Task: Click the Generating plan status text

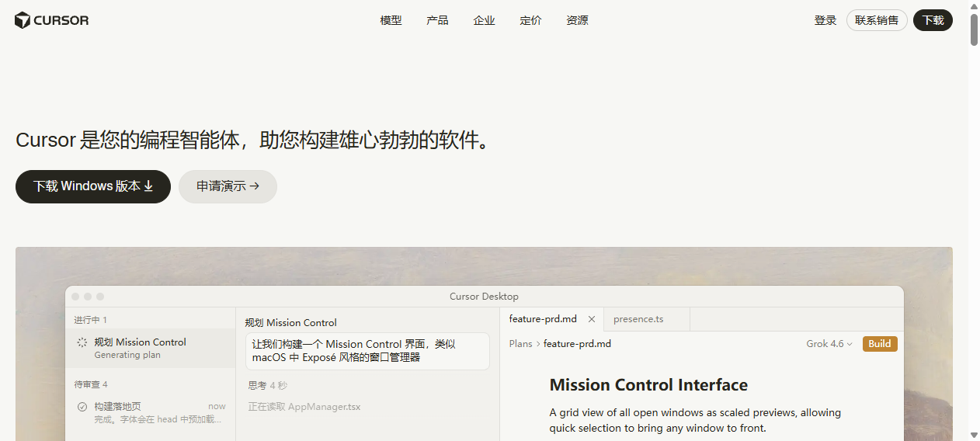Action: point(127,355)
